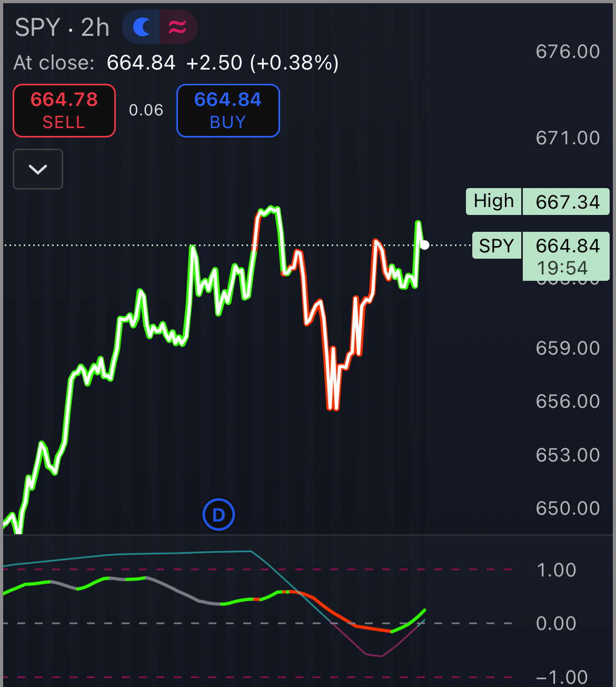Image resolution: width=616 pixels, height=687 pixels.
Task: Click the 676.00 price scale label
Action: point(568,52)
